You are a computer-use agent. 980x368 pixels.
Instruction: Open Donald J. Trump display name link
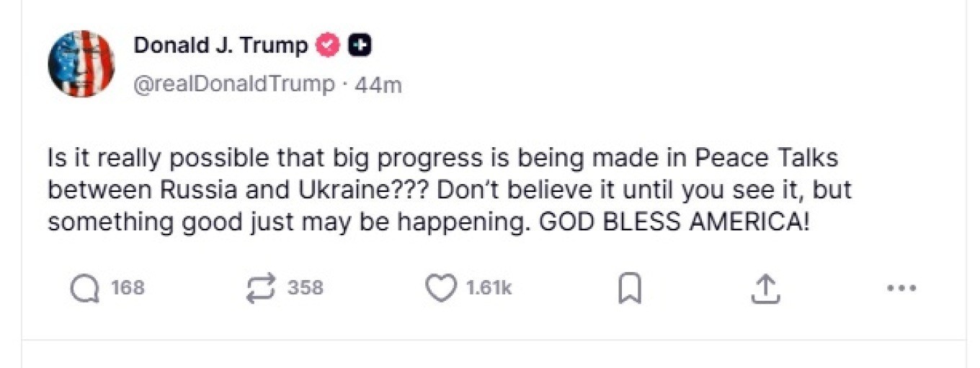tap(220, 45)
